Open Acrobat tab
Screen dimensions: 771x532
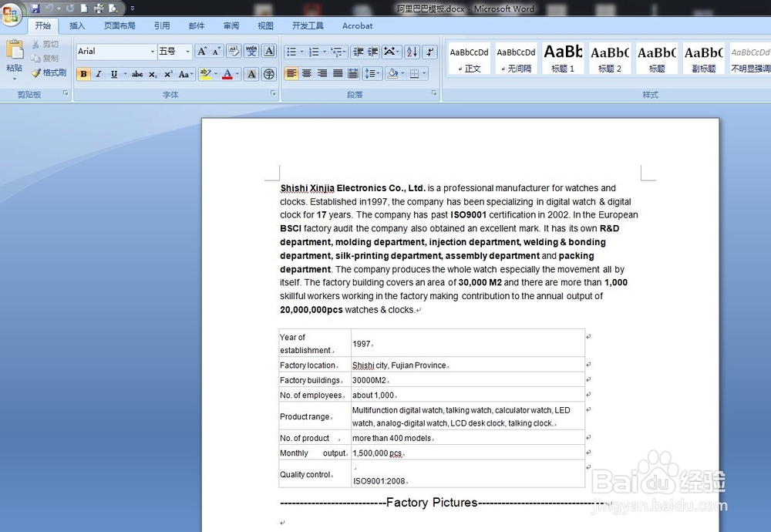pyautogui.click(x=358, y=25)
